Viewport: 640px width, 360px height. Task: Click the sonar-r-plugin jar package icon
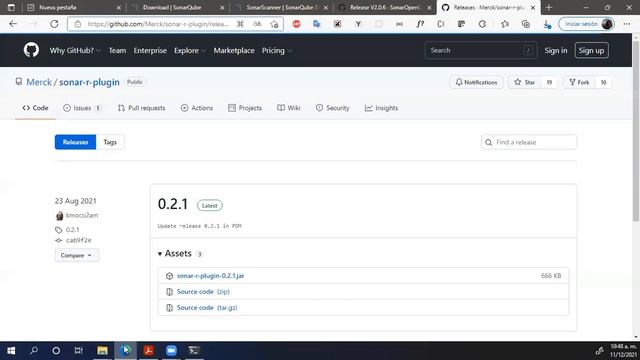(x=169, y=276)
